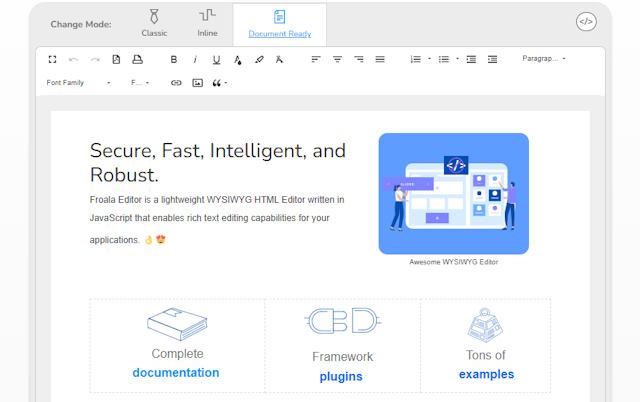This screenshot has height=402, width=640.
Task: Align text to the left
Action: tap(316, 60)
